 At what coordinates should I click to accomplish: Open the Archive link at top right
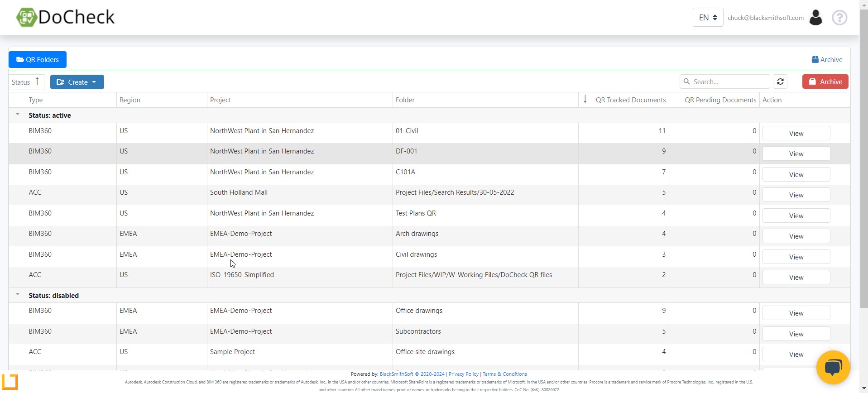(827, 60)
